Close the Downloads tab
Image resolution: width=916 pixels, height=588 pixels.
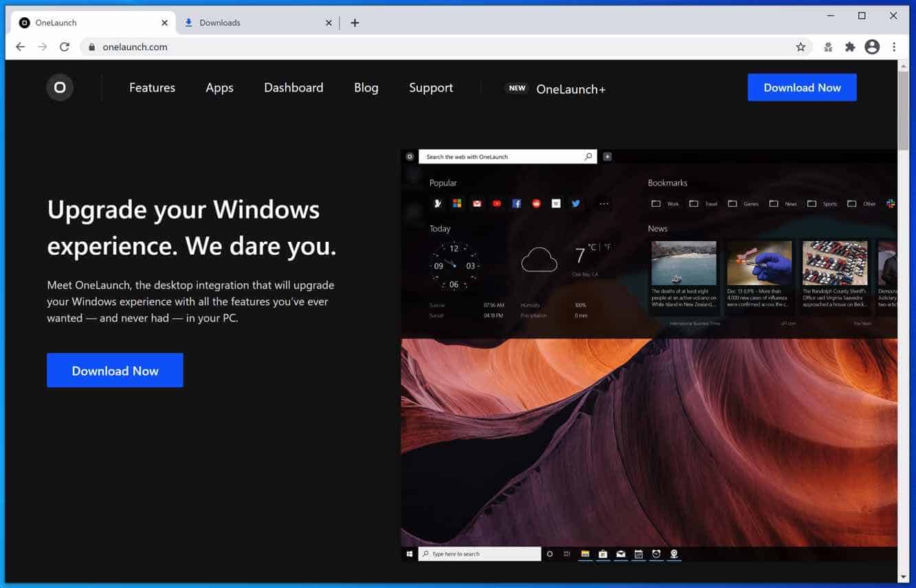[328, 23]
